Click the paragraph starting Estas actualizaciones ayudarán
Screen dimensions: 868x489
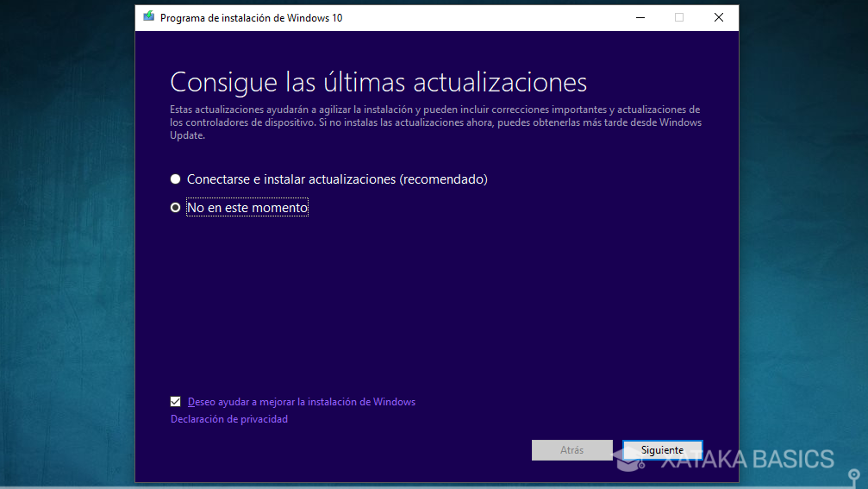tap(435, 122)
